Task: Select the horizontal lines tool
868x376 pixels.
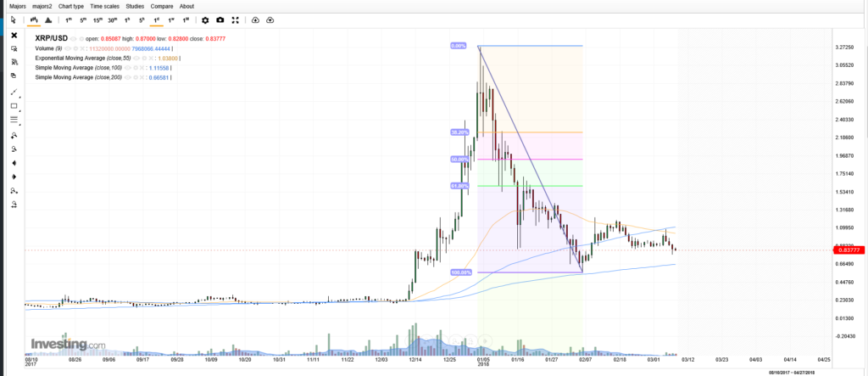Action: (x=14, y=119)
